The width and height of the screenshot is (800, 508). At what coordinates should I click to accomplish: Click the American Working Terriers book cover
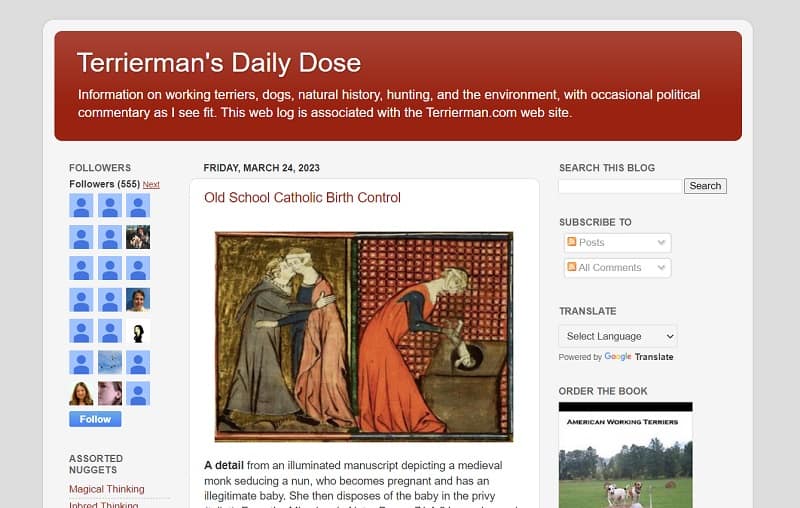click(x=626, y=455)
